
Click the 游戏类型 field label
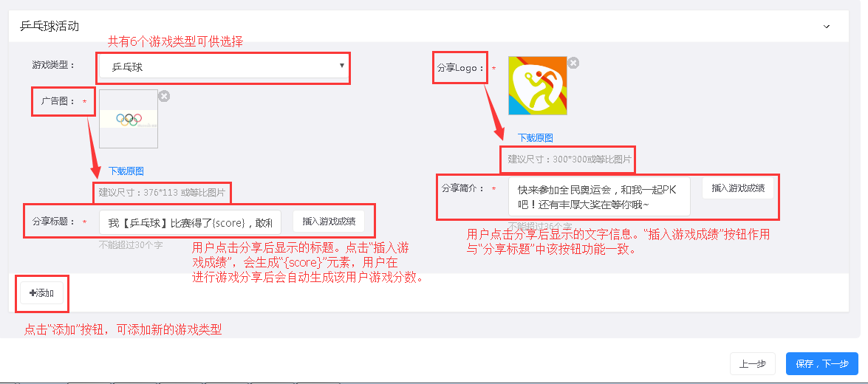(53, 65)
